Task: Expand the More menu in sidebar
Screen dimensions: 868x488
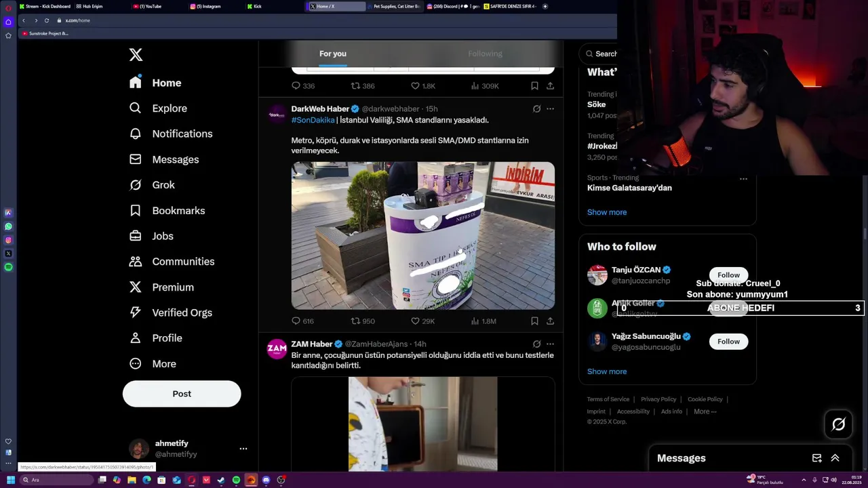Action: point(152,364)
